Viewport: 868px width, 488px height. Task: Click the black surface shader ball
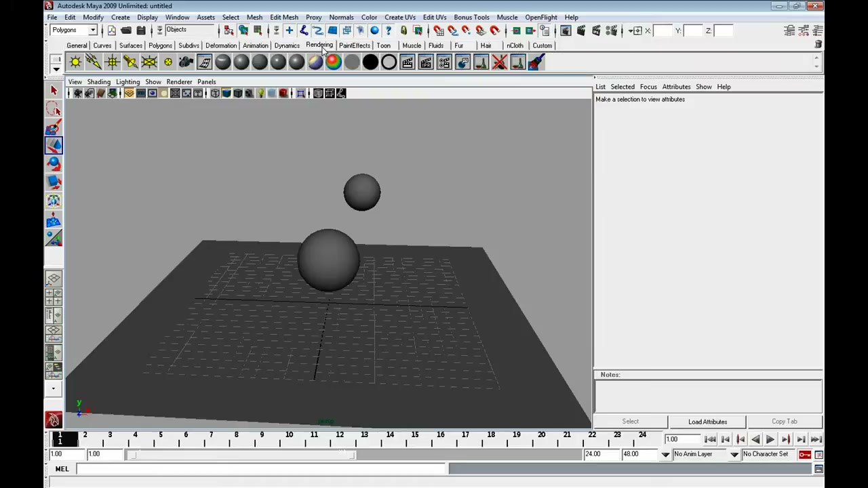pos(370,62)
